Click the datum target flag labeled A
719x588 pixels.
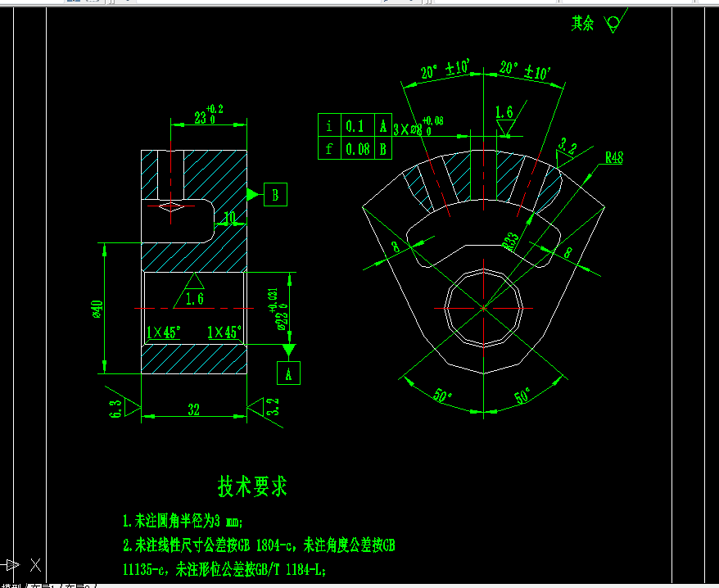[x=288, y=373]
